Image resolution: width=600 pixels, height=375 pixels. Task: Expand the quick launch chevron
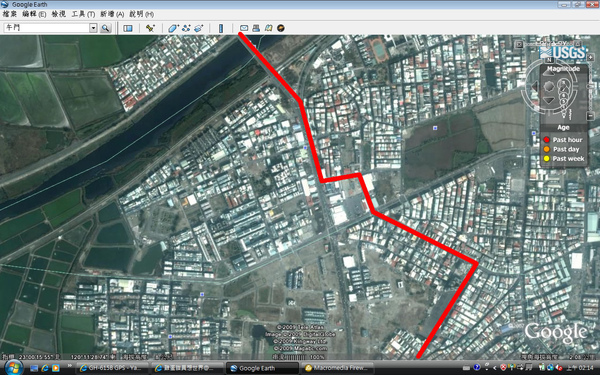70,366
